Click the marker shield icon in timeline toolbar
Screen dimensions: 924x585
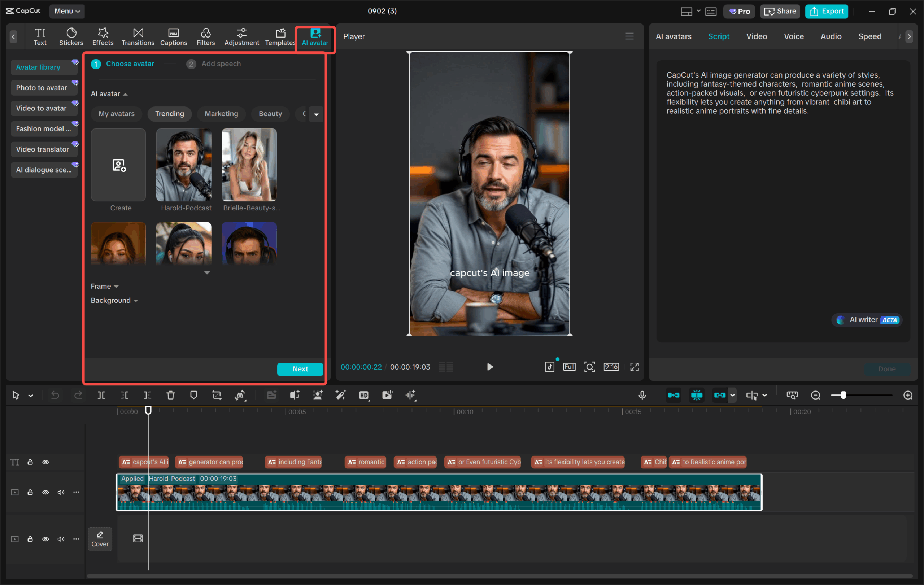point(194,395)
